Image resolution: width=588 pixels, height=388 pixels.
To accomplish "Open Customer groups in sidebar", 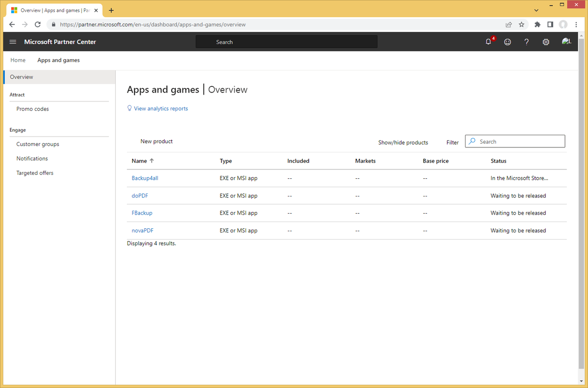I will point(38,144).
